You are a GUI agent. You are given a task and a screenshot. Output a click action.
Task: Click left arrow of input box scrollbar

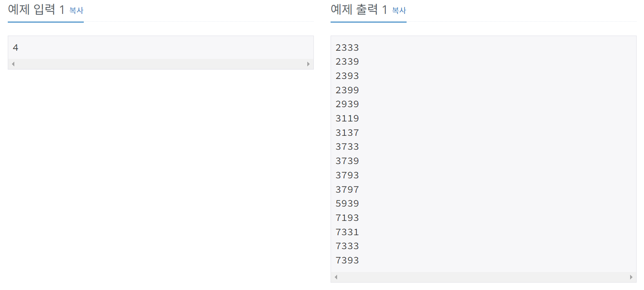coord(13,64)
